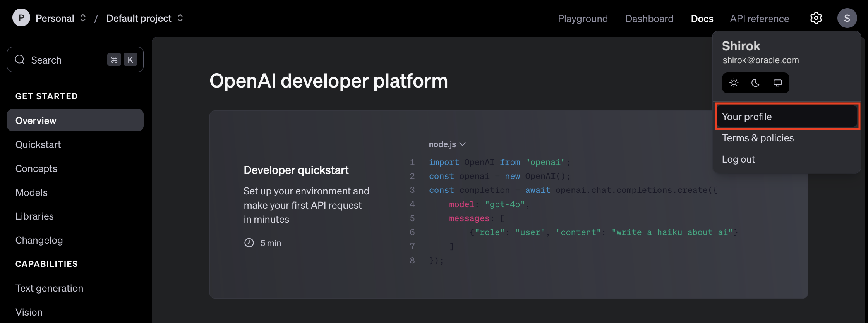Open Changelog in the sidebar

[x=39, y=240]
